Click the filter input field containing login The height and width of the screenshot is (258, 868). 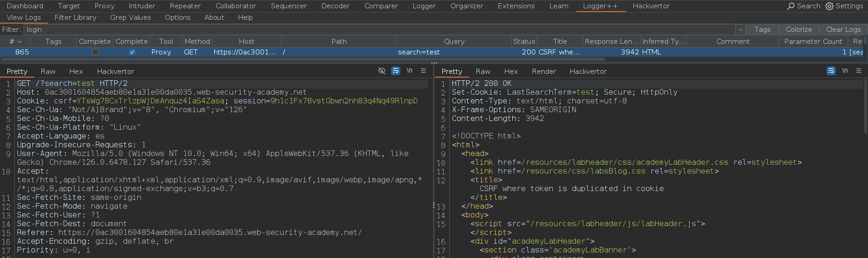click(x=380, y=30)
